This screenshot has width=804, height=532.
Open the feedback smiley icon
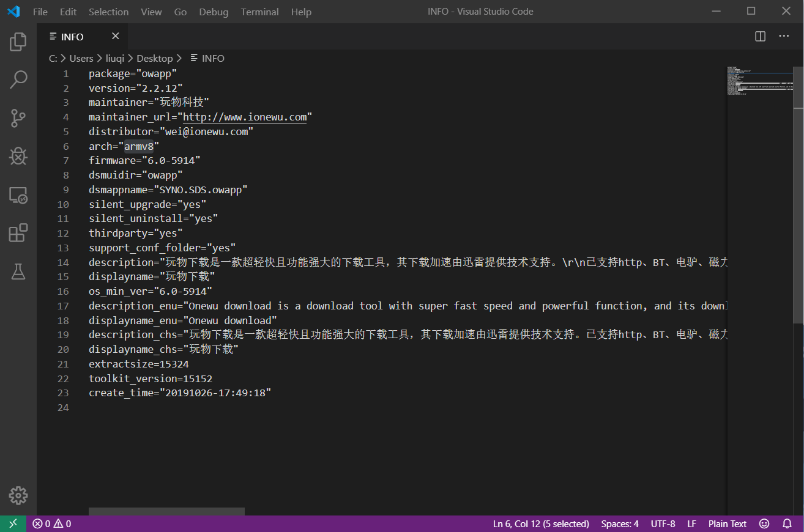click(764, 524)
